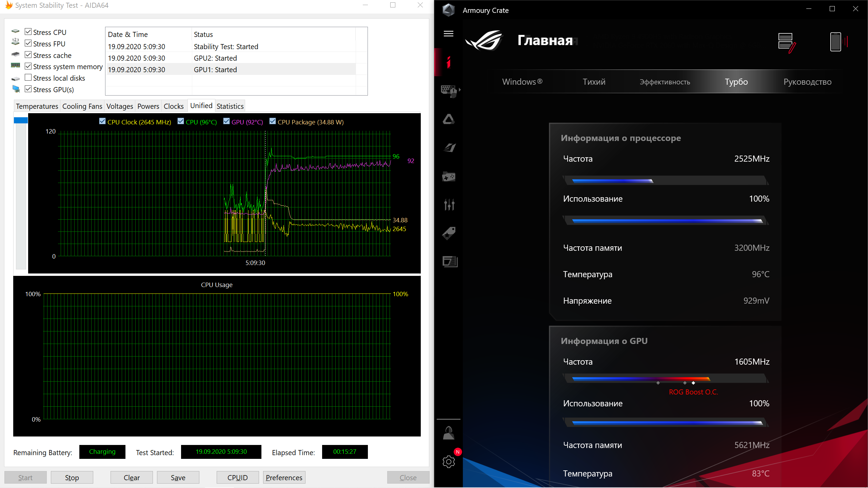Viewport: 868px width, 488px height.
Task: Select the Unified tab
Action: point(201,106)
